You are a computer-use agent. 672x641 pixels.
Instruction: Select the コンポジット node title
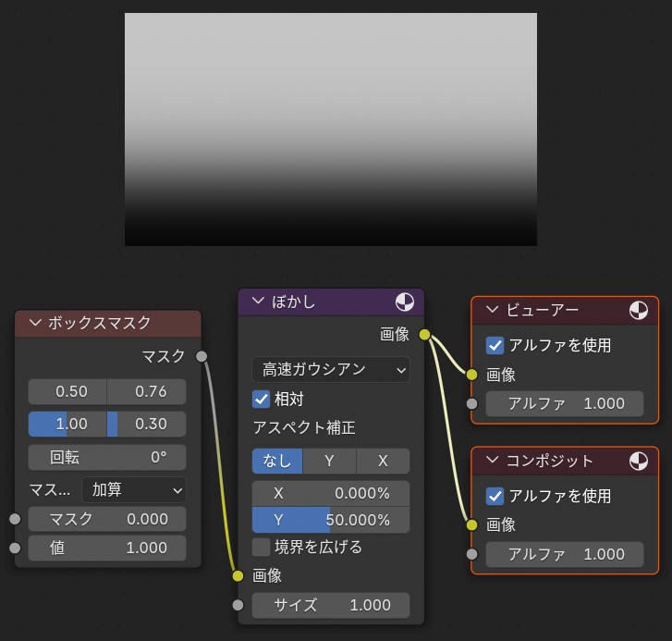coord(549,461)
